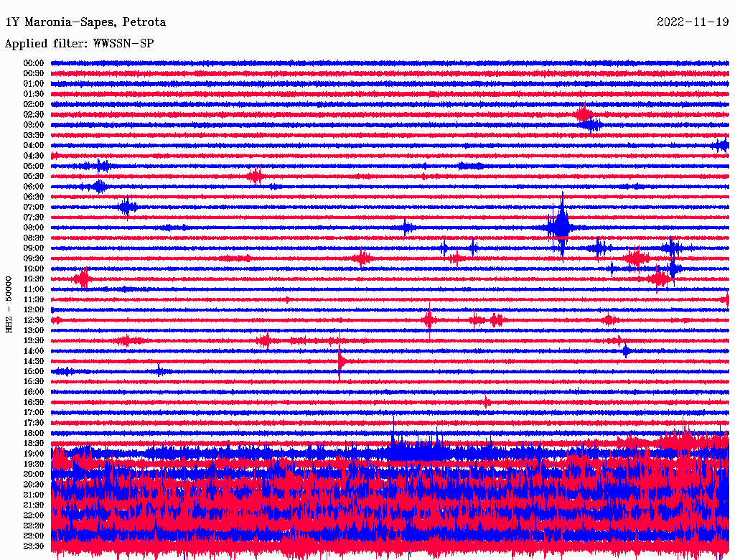This screenshot has height=560, width=735.
Task: Select the 22:30 time label
Action: 34,526
